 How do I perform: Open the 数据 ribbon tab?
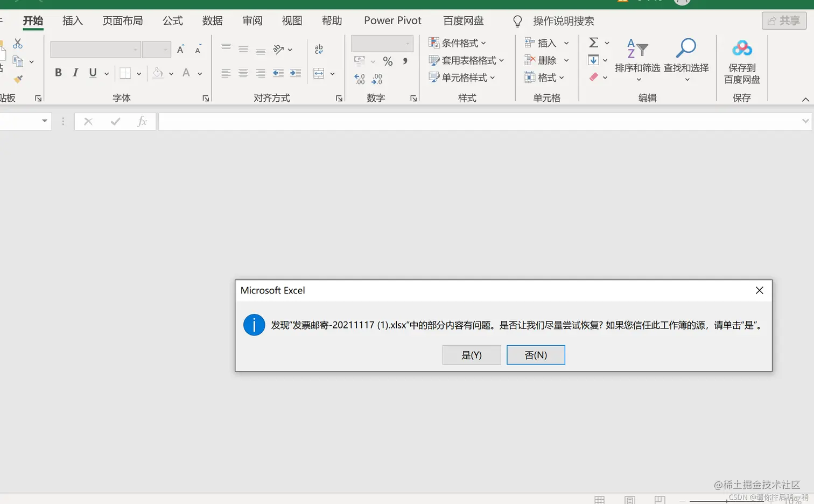pos(213,20)
